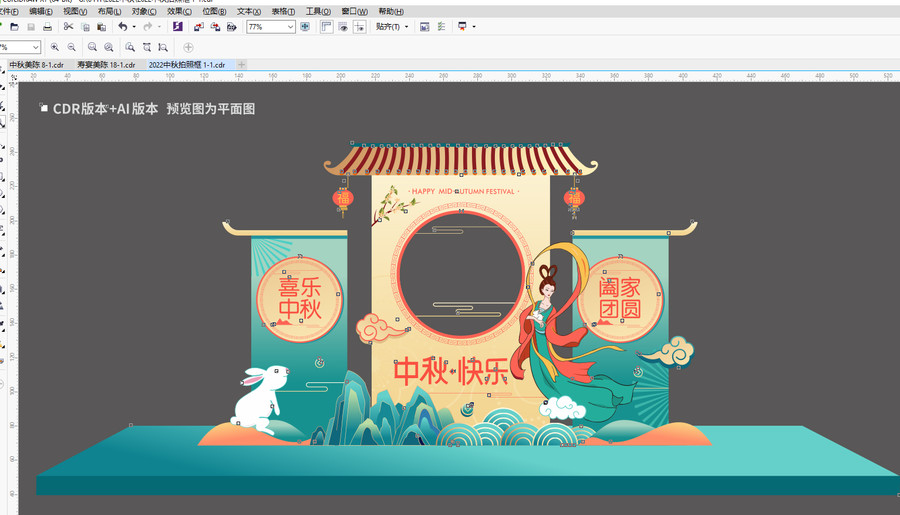
Task: Open the 视图(V) menu
Action: point(75,11)
